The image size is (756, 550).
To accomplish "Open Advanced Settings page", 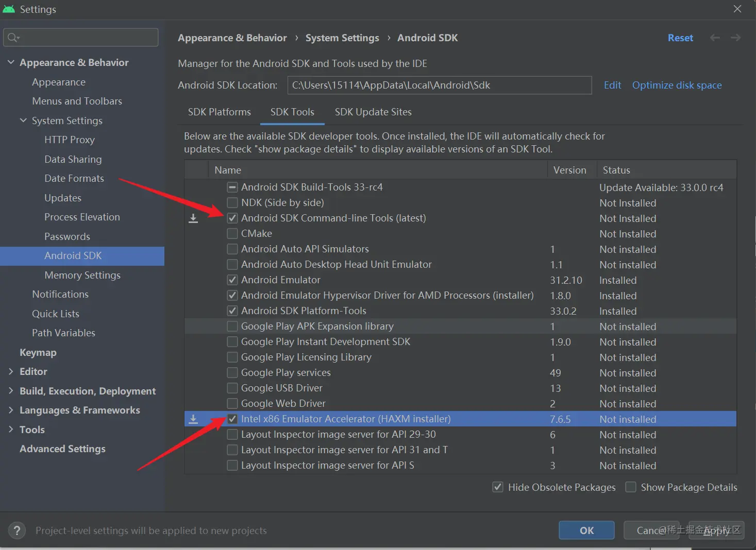I will (x=62, y=449).
